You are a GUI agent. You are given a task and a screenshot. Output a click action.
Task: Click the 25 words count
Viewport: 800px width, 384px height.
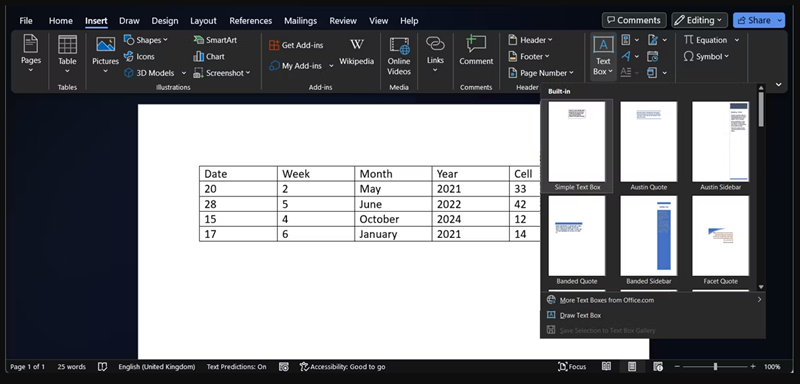point(71,367)
